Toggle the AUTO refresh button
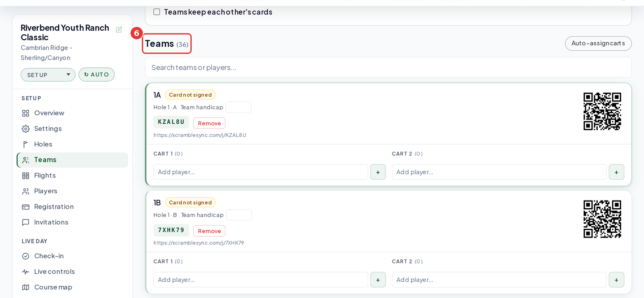Image resolution: width=644 pixels, height=298 pixels. click(97, 74)
